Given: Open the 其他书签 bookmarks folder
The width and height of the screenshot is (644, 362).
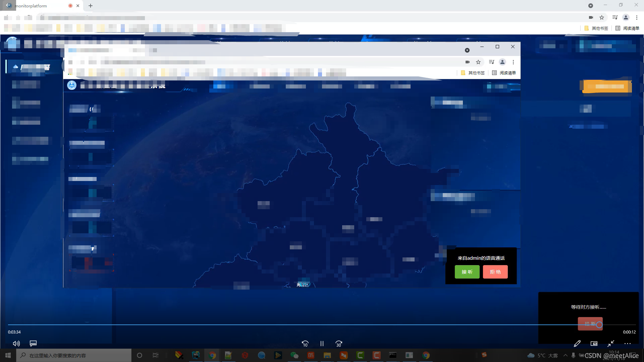Looking at the screenshot, I should tap(596, 28).
